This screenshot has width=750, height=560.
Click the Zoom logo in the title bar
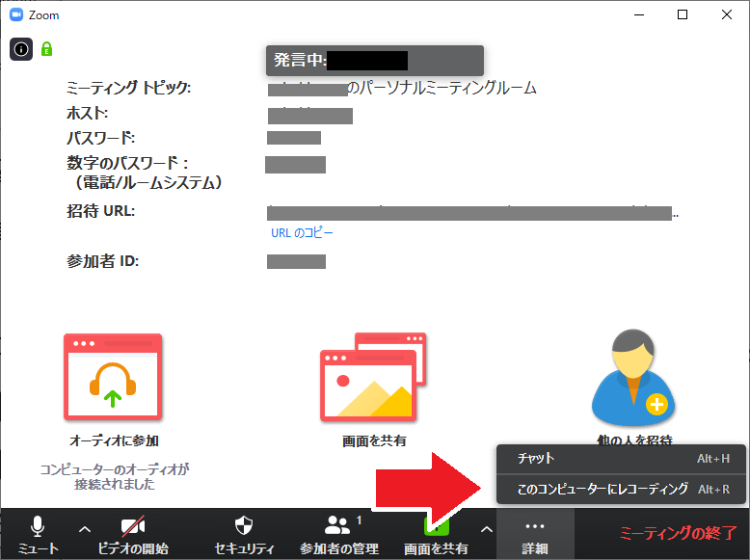(x=16, y=14)
